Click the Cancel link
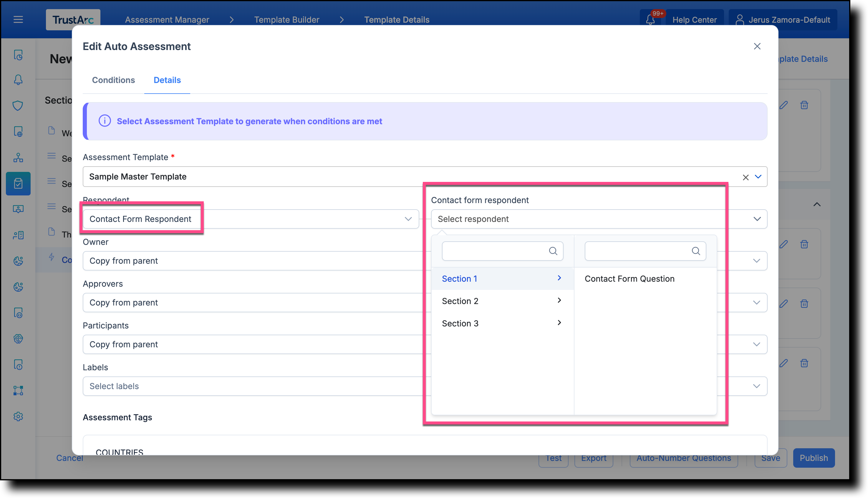The width and height of the screenshot is (868, 498). [x=69, y=458]
